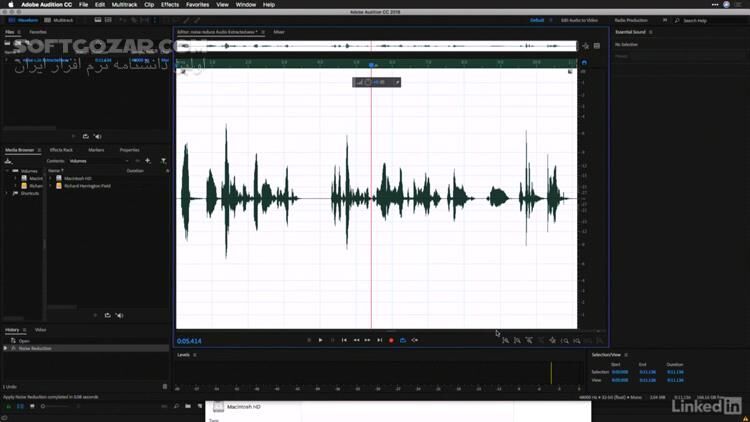Expand the Shortcuts tree node
Image resolution: width=750 pixels, height=422 pixels.
pos(7,193)
